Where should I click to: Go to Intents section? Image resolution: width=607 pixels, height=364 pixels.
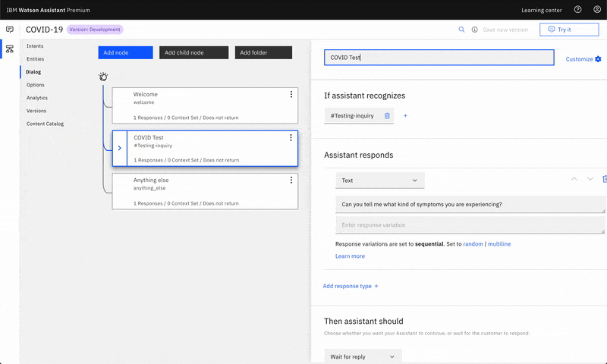point(35,46)
